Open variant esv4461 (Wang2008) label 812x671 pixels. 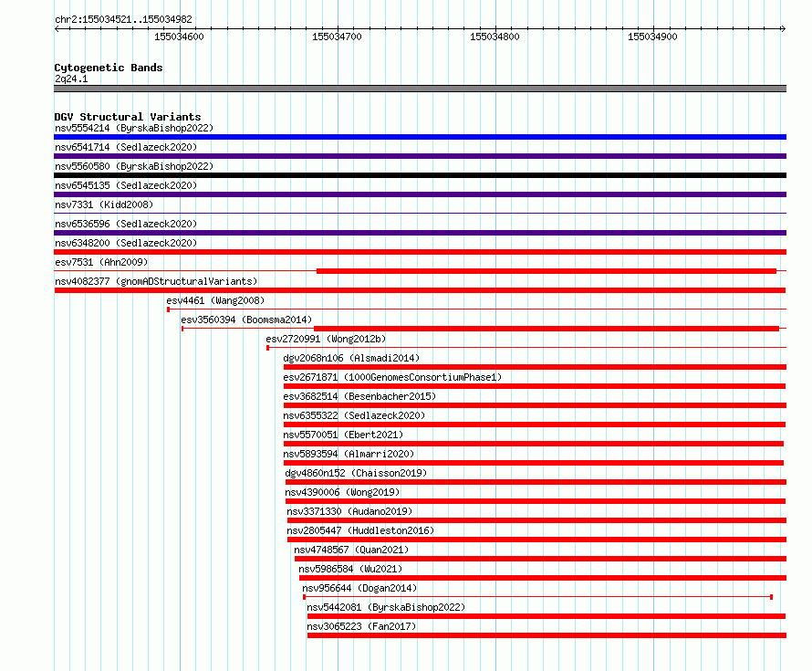point(215,300)
